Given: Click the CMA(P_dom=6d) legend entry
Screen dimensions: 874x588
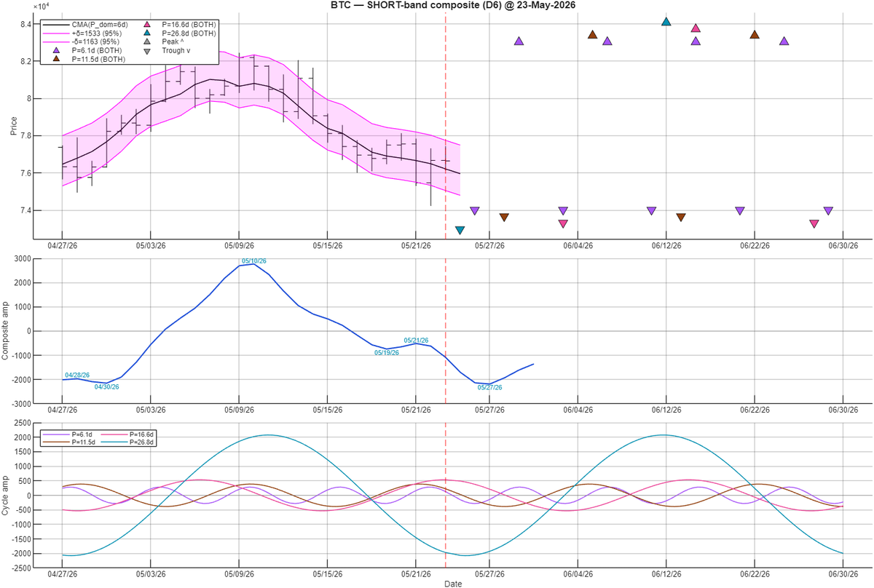Looking at the screenshot, I should click(86, 24).
